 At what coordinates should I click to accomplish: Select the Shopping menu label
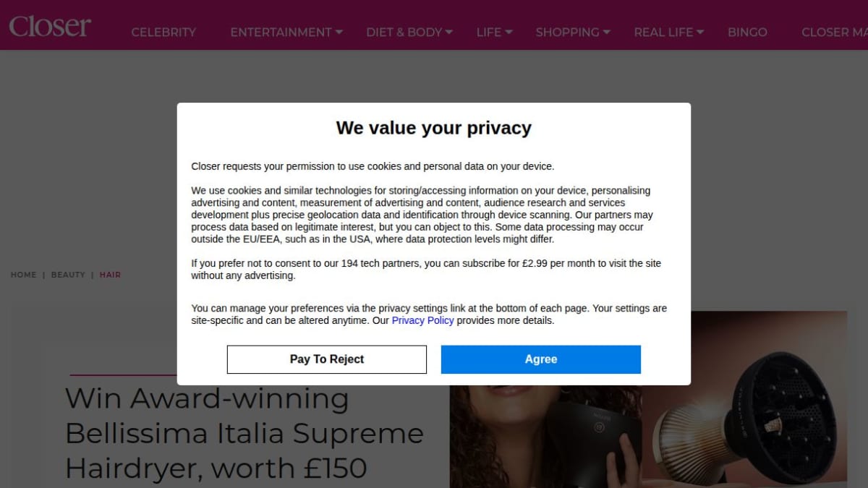(567, 33)
